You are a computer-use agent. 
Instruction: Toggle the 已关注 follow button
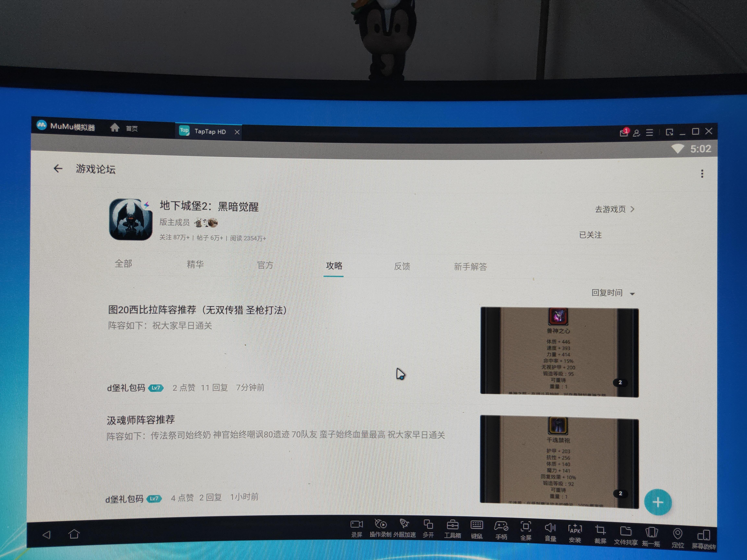pyautogui.click(x=590, y=235)
